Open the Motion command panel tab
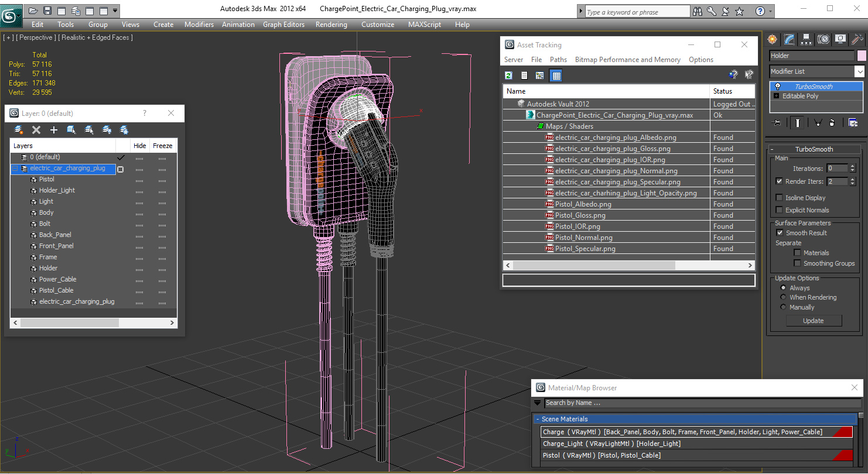The width and height of the screenshot is (868, 474). coord(823,39)
